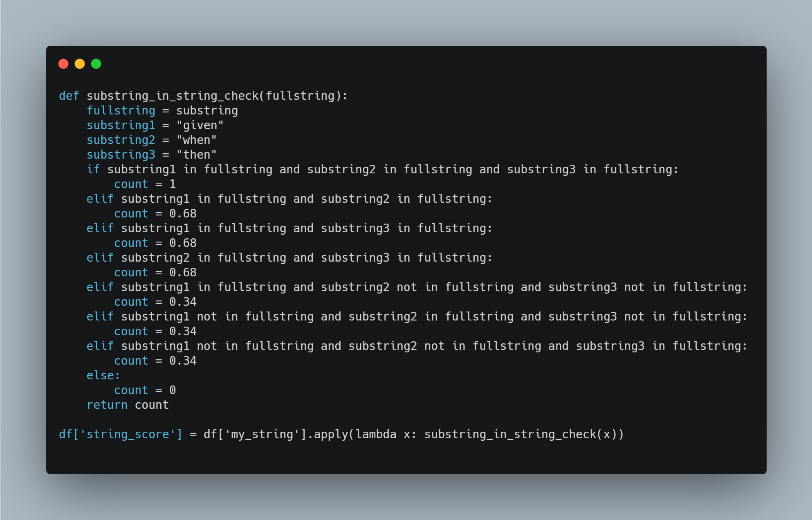812x520 pixels.
Task: Place cursor on the 'if' keyword
Action: pos(93,169)
